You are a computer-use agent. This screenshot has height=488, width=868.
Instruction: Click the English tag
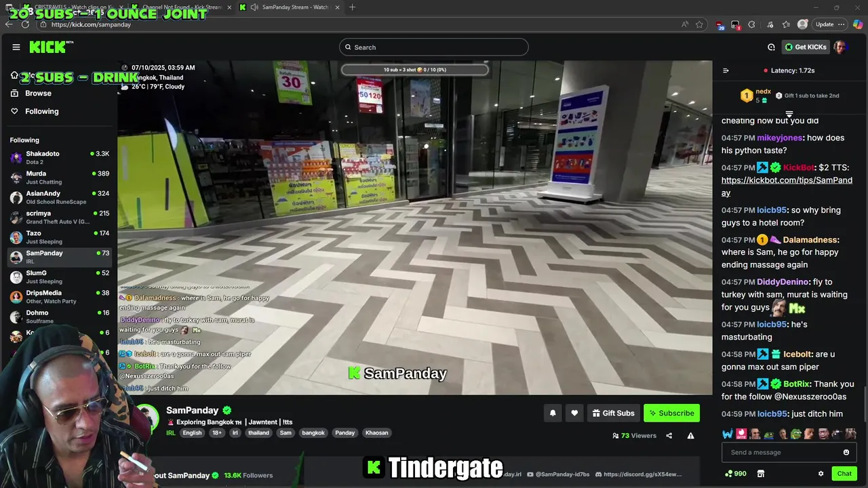[x=192, y=432]
